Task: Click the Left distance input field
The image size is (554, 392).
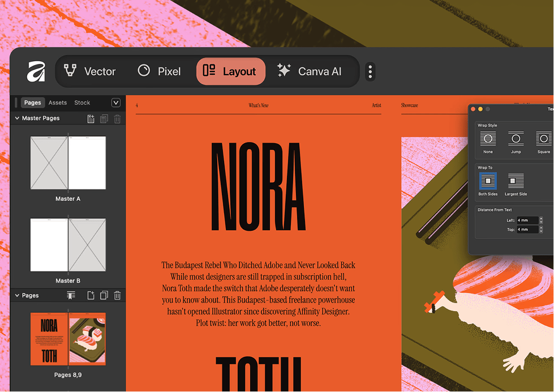Action: 527,220
